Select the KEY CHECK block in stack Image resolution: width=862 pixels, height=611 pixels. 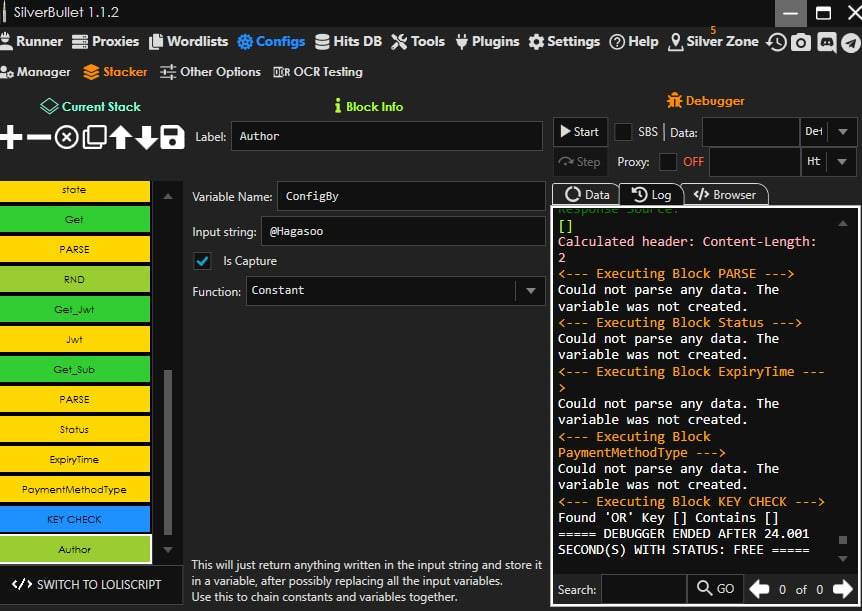click(75, 519)
